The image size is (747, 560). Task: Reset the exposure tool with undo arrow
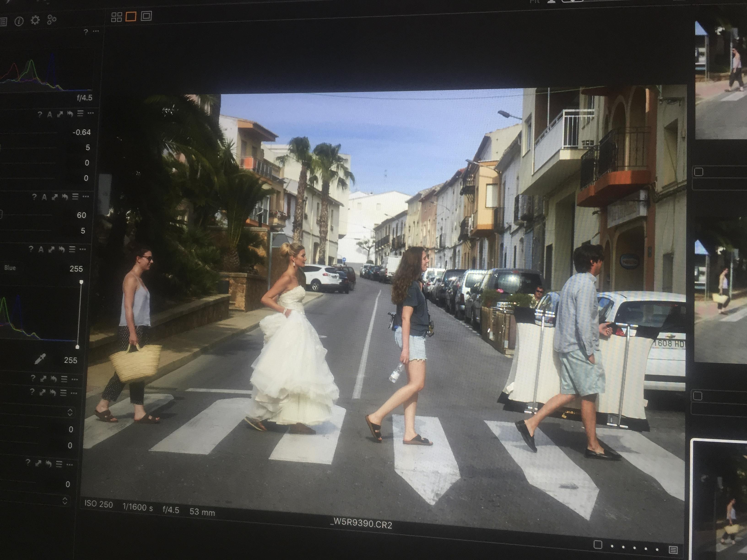(x=70, y=114)
